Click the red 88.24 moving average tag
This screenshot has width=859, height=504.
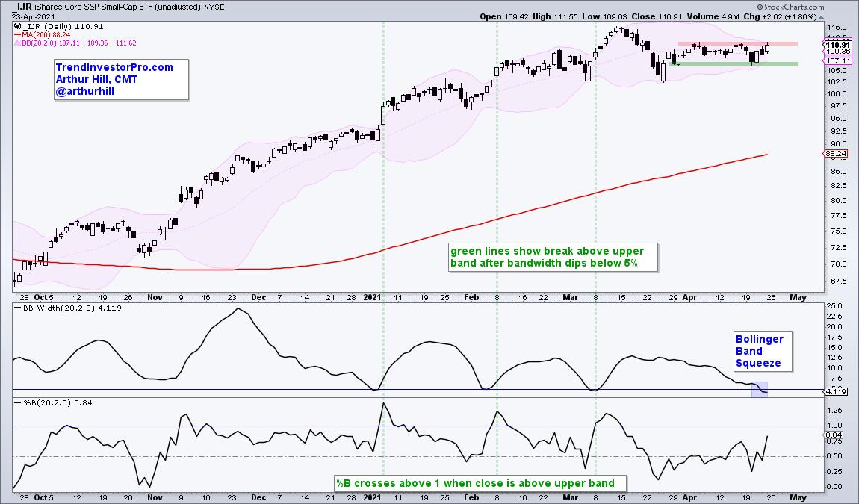pos(834,154)
